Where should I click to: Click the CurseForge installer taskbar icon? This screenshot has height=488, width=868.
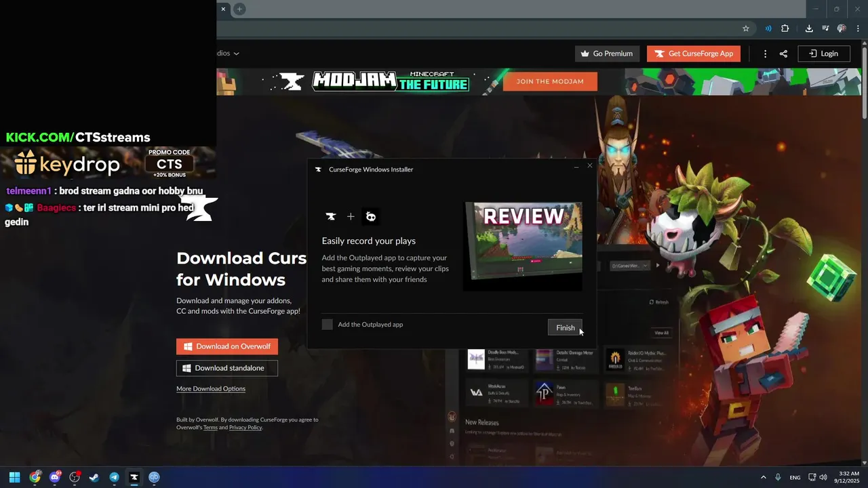(134, 477)
